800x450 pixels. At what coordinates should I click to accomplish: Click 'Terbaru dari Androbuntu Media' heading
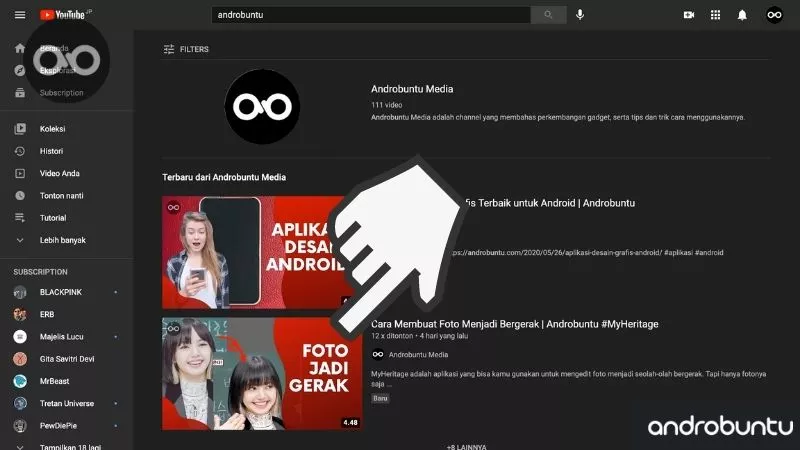(224, 178)
